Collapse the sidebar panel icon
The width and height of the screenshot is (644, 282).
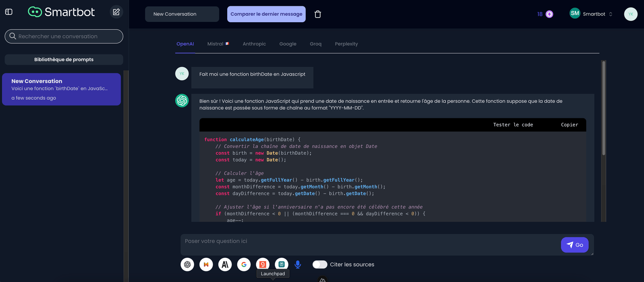click(9, 12)
